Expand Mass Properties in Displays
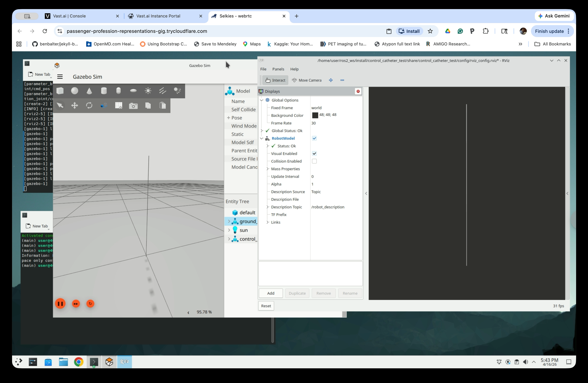 (267, 169)
